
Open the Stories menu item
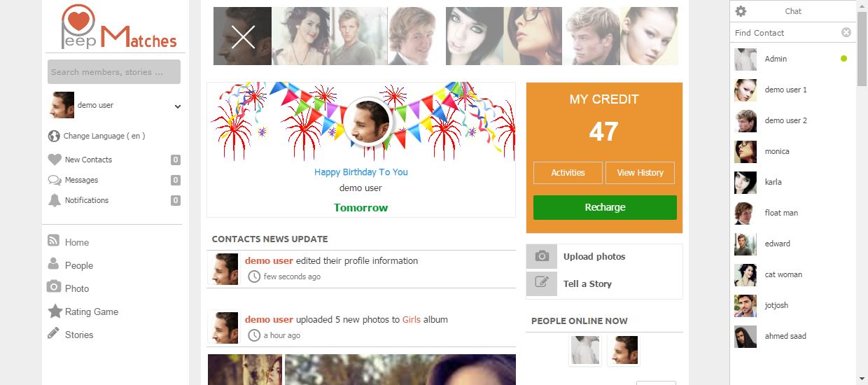[78, 335]
